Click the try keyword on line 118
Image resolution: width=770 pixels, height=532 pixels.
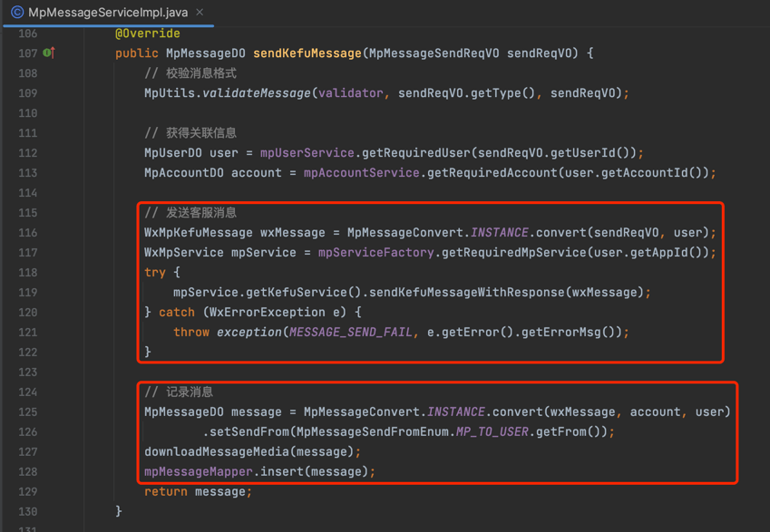click(155, 273)
